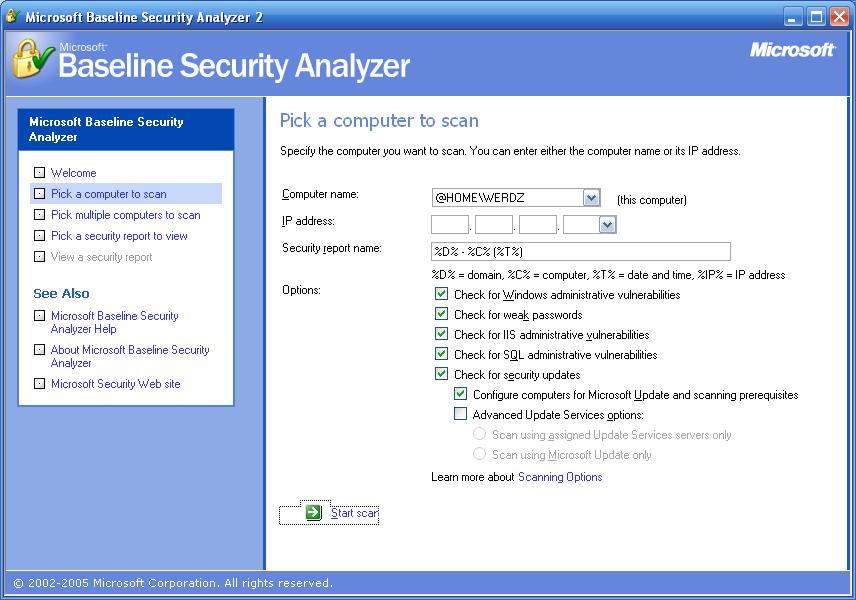Click the See Also heading
The image size is (856, 600).
pos(61,293)
